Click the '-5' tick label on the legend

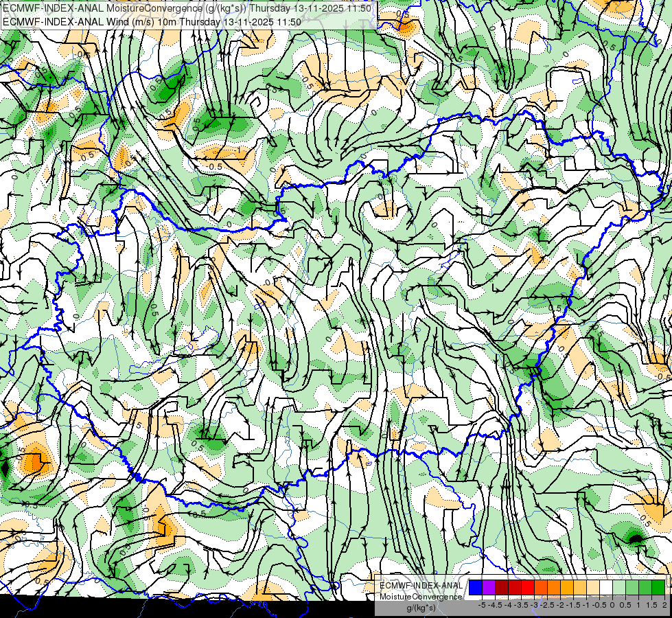tap(482, 605)
